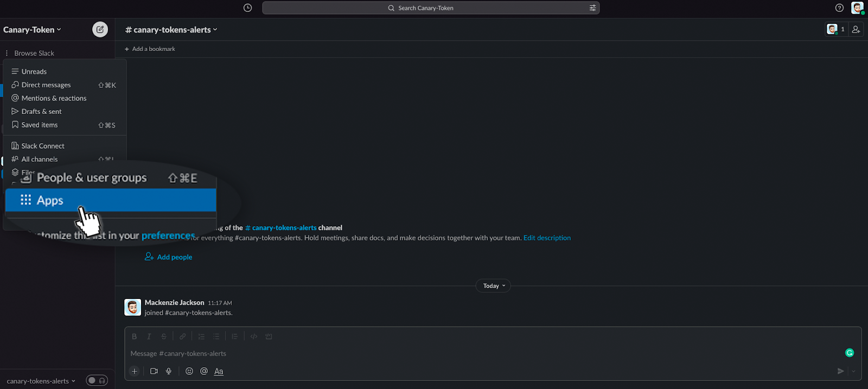This screenshot has height=389, width=868.
Task: Apply inline code formatting
Action: 254,336
